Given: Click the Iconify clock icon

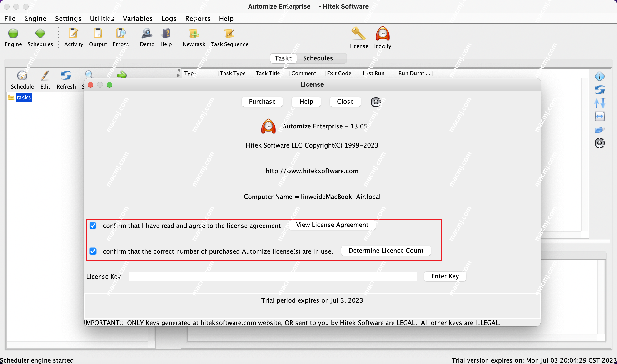Looking at the screenshot, I should [x=382, y=34].
